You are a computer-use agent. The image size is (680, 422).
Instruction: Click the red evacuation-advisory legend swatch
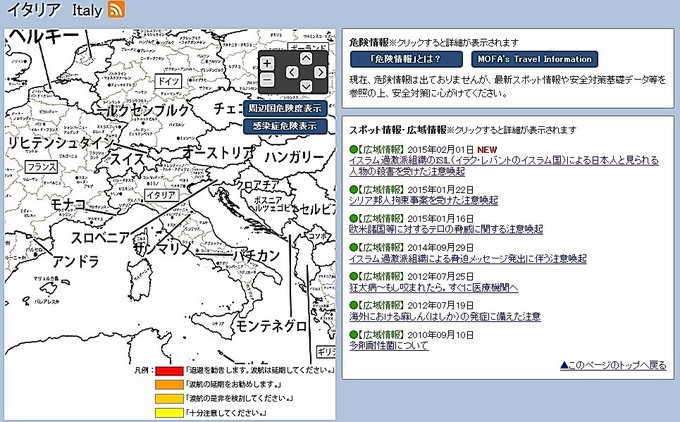point(169,372)
